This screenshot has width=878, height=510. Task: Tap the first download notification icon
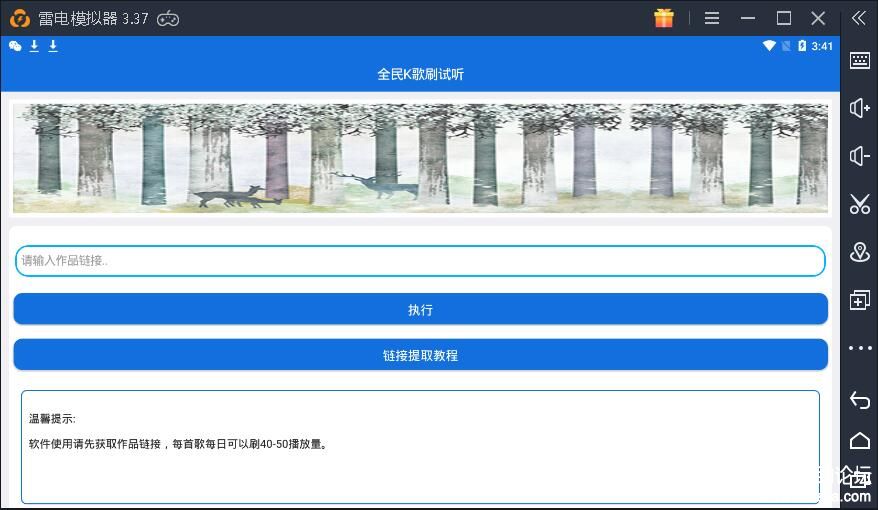tap(34, 46)
